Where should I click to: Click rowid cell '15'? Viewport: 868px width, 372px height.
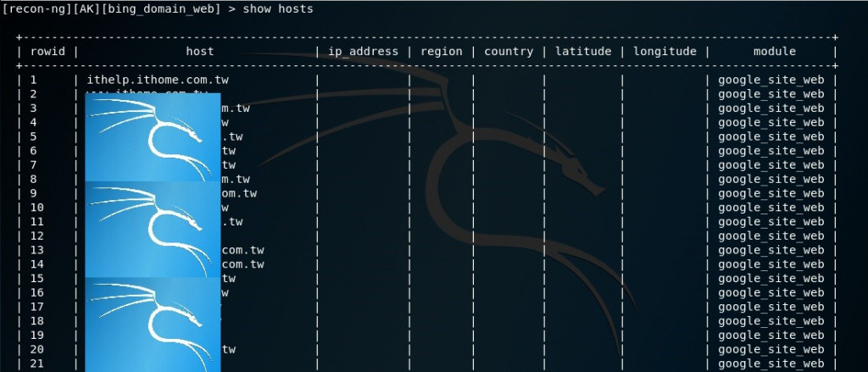pos(37,279)
